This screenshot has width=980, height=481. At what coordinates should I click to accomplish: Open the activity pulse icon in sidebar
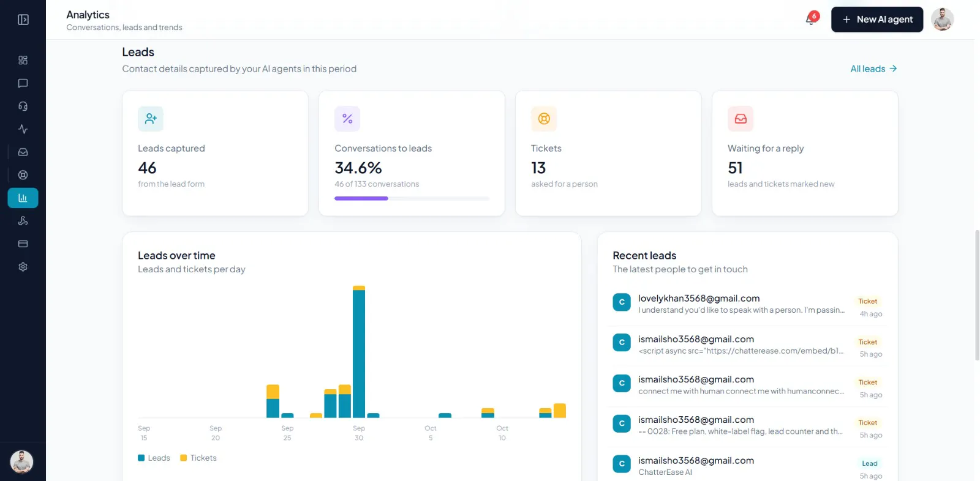23,129
